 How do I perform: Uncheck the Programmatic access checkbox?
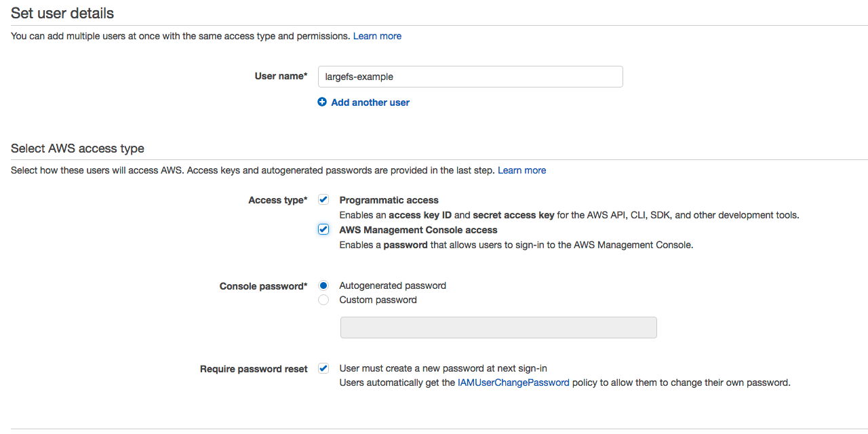pyautogui.click(x=323, y=200)
